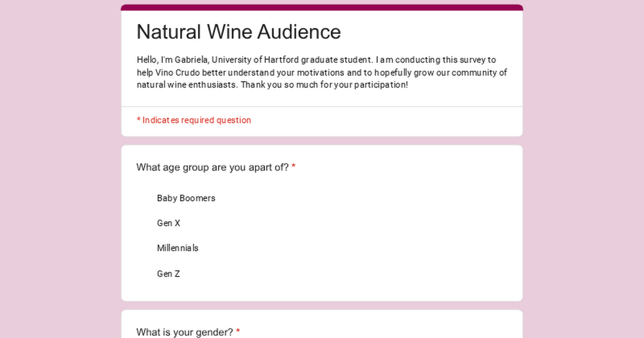Click the red asterisk beside gender question

[238, 332]
